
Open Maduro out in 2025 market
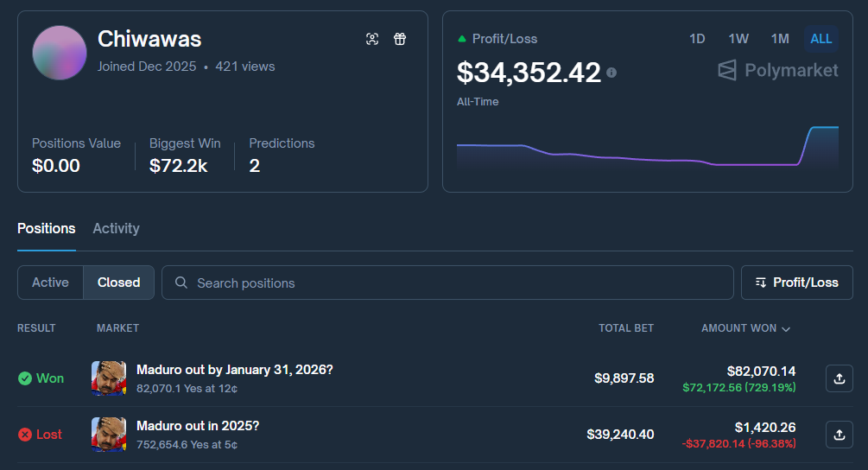(x=198, y=426)
